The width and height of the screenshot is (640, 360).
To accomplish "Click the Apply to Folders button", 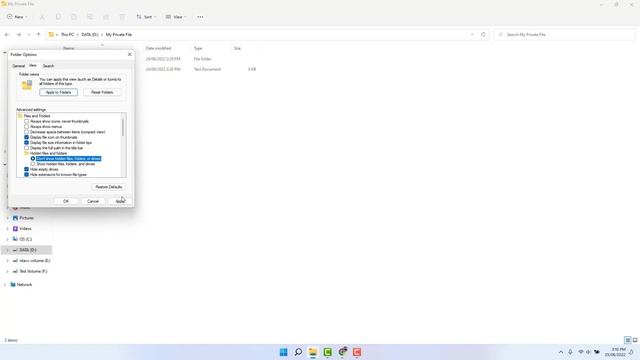I will 58,92.
